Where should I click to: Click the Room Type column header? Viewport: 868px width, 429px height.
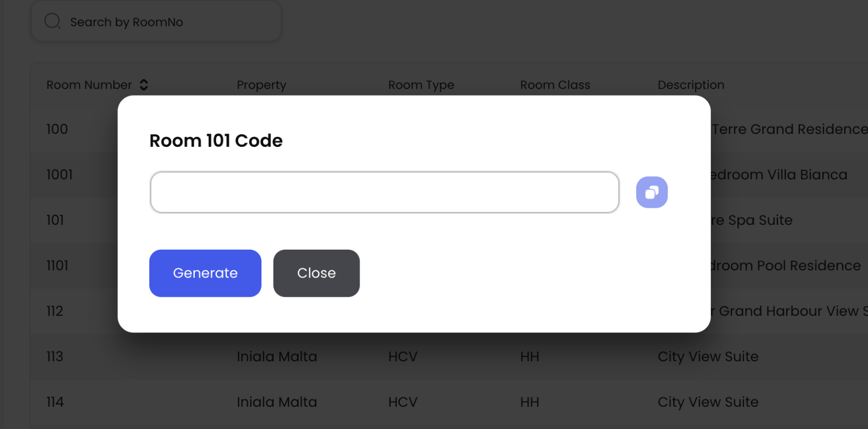[421, 85]
